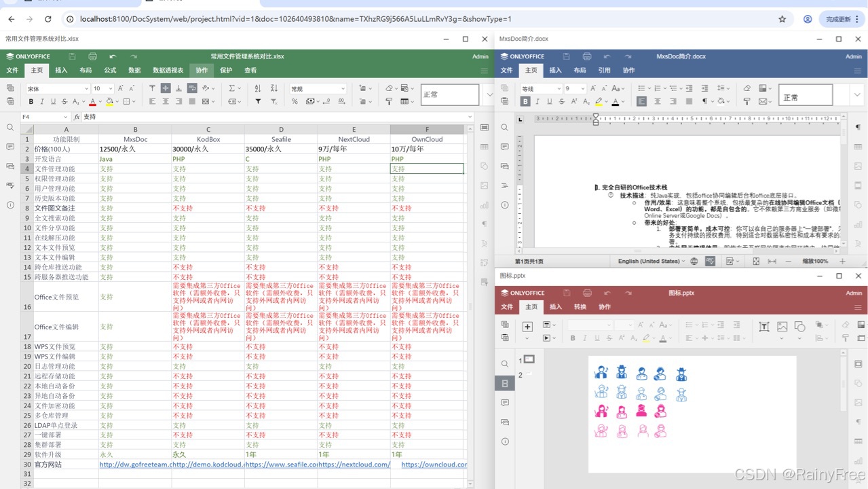
Task: Open the owncloud link in row 30
Action: click(x=434, y=465)
